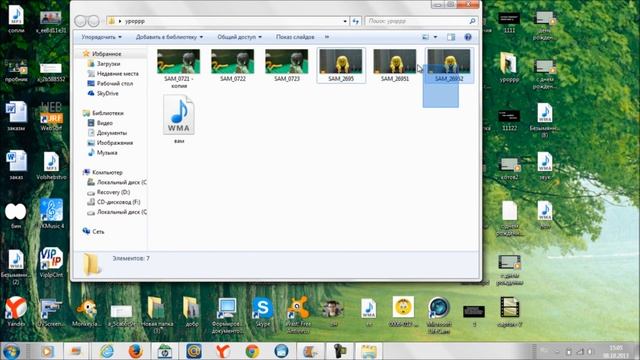640x360 pixels.
Task: Open Видео library
Action: click(104, 123)
